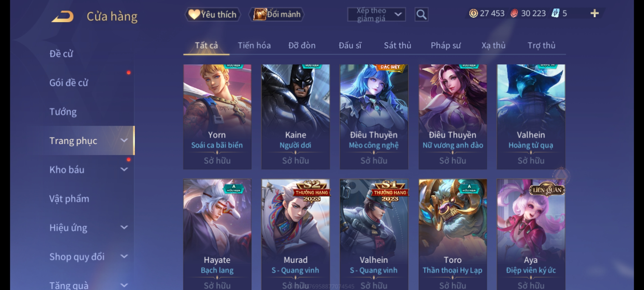This screenshot has height=290, width=644.
Task: Select Yorn Soái ca bãi biển skin
Action: [217, 117]
